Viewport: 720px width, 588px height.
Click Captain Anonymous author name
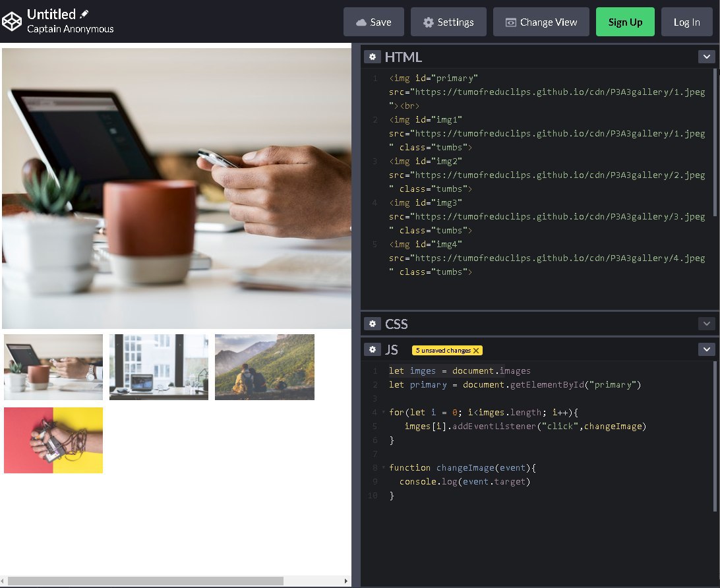tap(71, 29)
